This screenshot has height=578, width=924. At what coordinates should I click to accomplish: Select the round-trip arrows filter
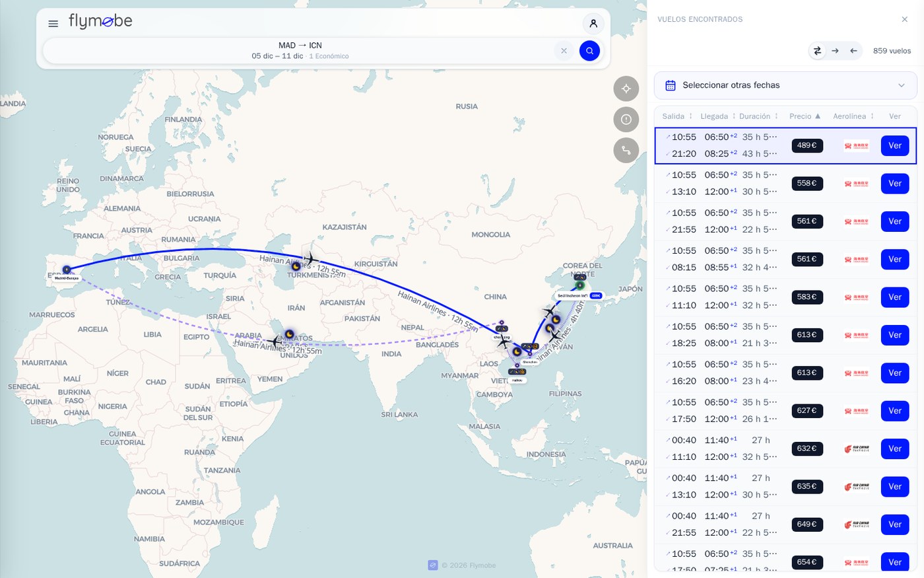click(818, 51)
